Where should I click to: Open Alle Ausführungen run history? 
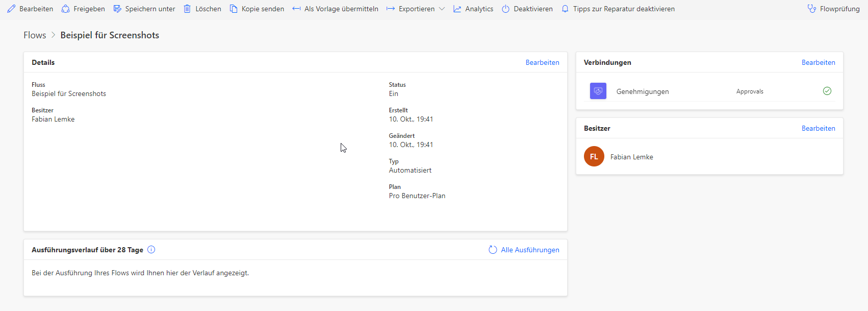pyautogui.click(x=529, y=250)
